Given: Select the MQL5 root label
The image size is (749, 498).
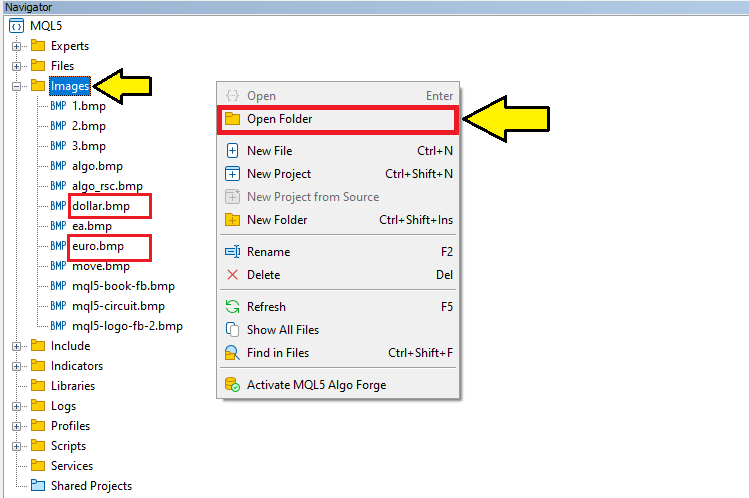Looking at the screenshot, I should pos(46,26).
